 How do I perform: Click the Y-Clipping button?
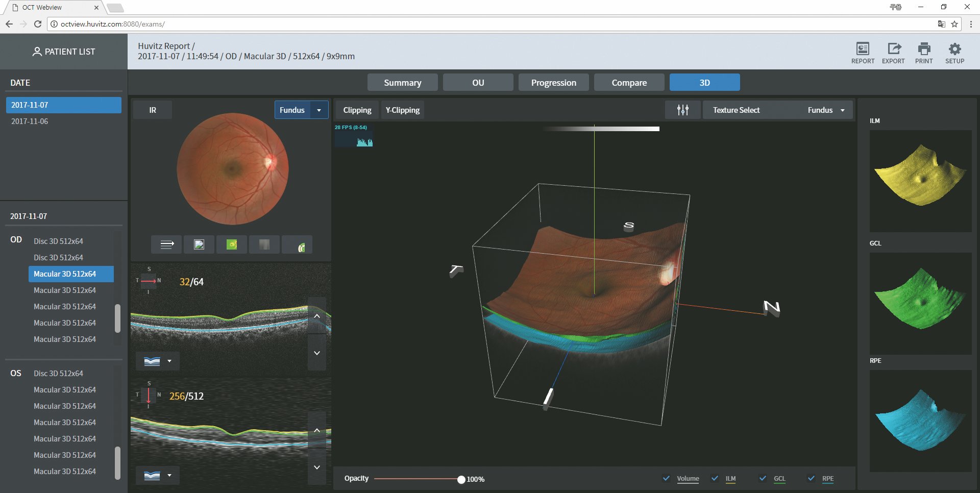click(x=402, y=110)
